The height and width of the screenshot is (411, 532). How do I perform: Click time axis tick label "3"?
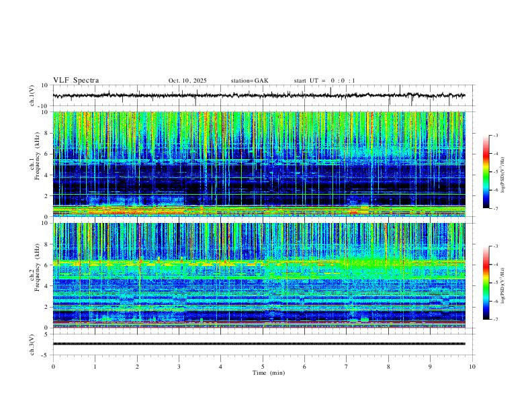coord(179,367)
